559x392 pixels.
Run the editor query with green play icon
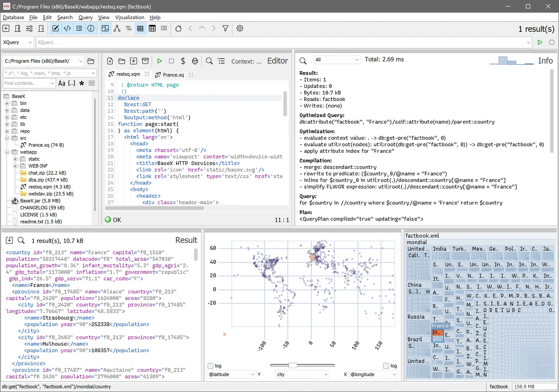[159, 61]
